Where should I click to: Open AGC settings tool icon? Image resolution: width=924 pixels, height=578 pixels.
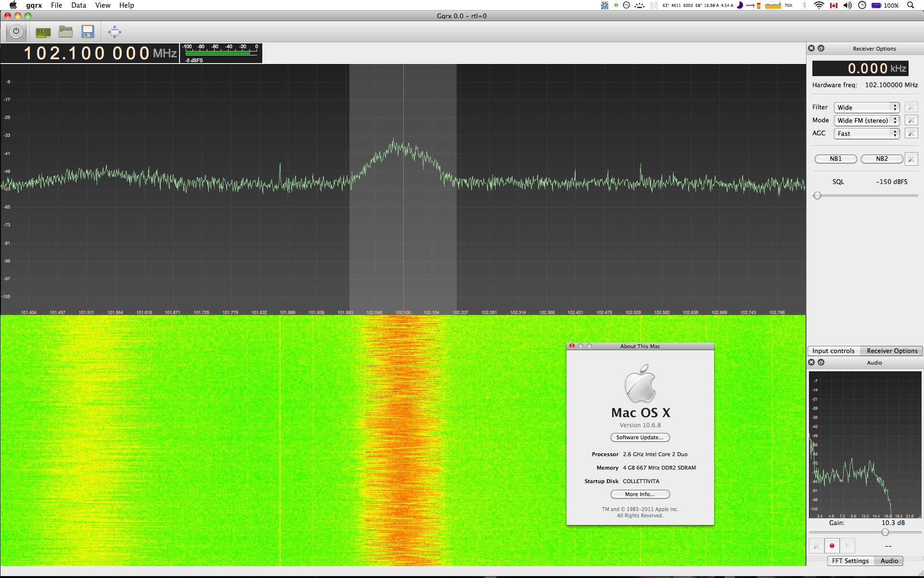click(x=911, y=133)
